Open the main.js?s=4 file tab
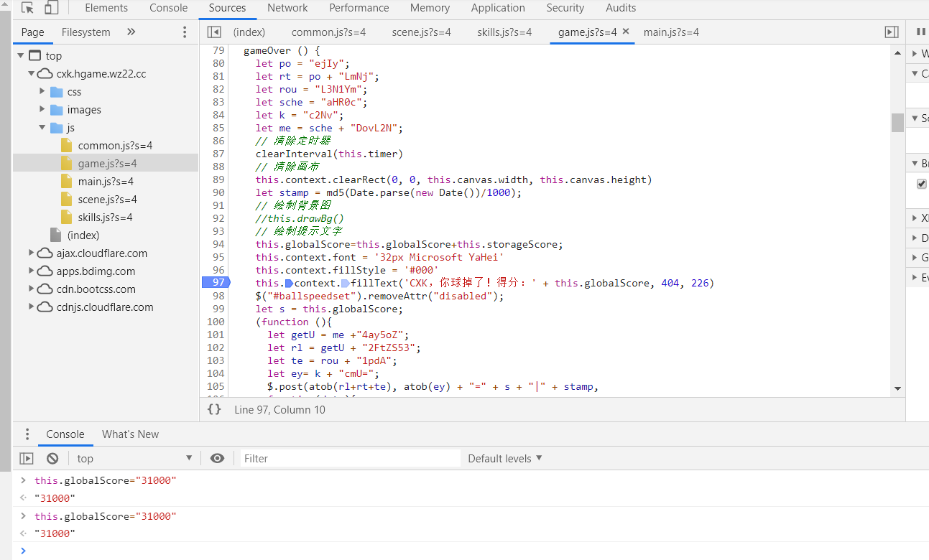 (671, 32)
